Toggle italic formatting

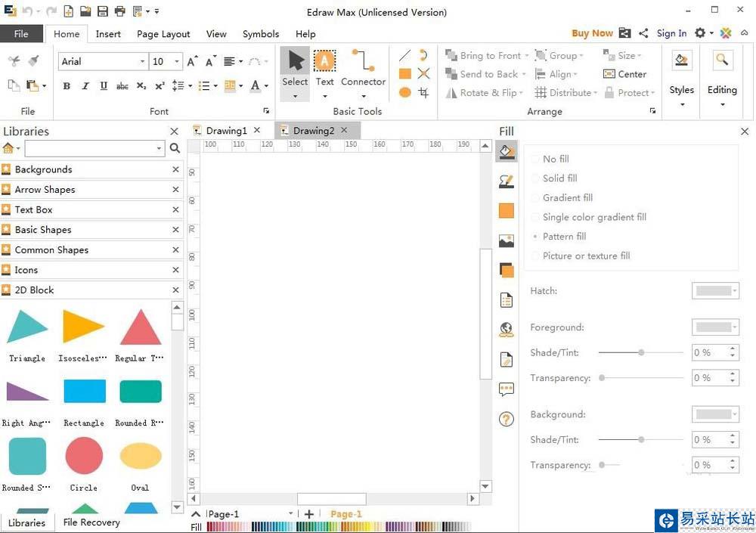pyautogui.click(x=85, y=86)
